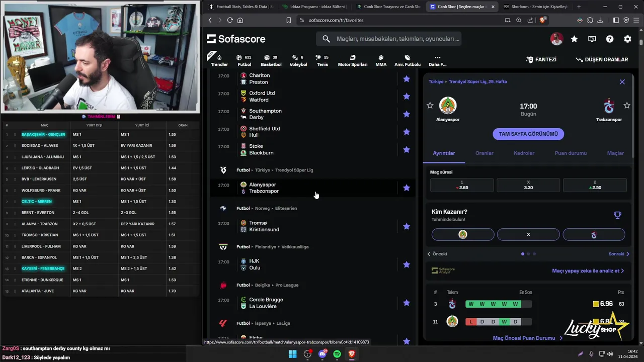
Task: Select odds 1 at 2.65
Action: (x=462, y=185)
